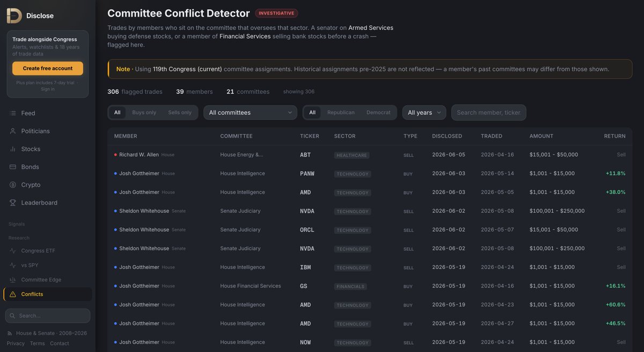Image resolution: width=644 pixels, height=352 pixels.
Task: Click the ORCL ticker
Action: point(308,230)
